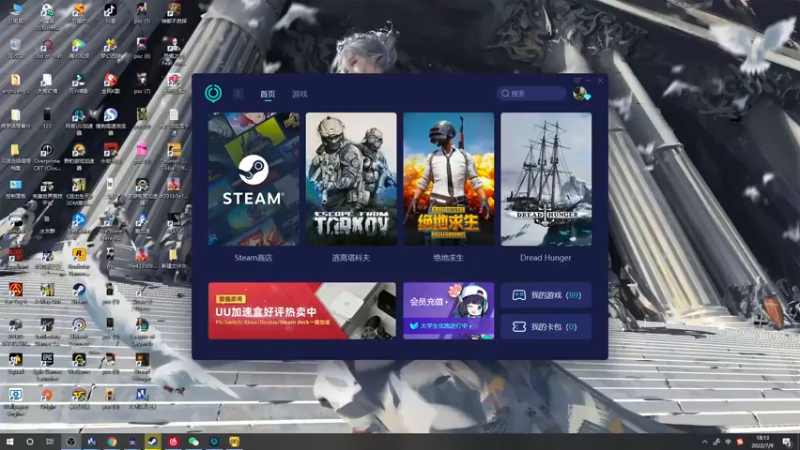Open NetEase Cloud Music taskbar icon
This screenshot has height=450, width=800.
[173, 441]
